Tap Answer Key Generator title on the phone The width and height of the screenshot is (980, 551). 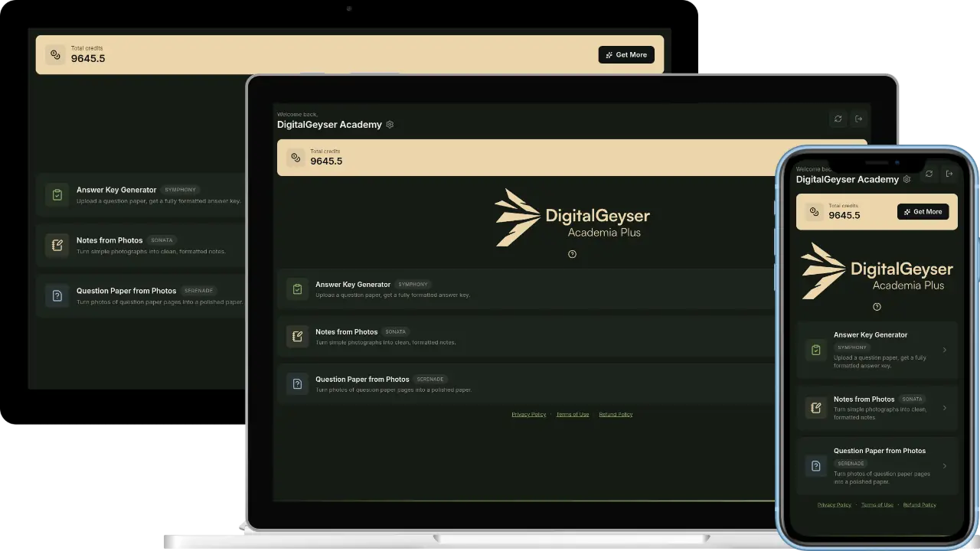[x=871, y=335]
